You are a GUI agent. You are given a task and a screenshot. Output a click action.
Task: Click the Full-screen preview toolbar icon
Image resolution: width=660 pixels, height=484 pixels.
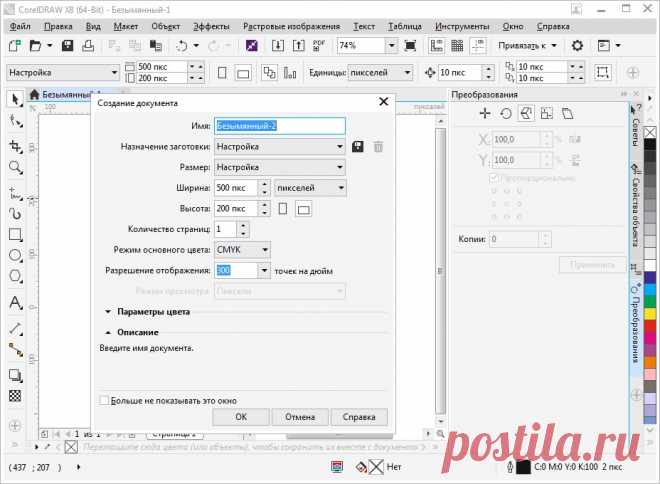coord(410,45)
